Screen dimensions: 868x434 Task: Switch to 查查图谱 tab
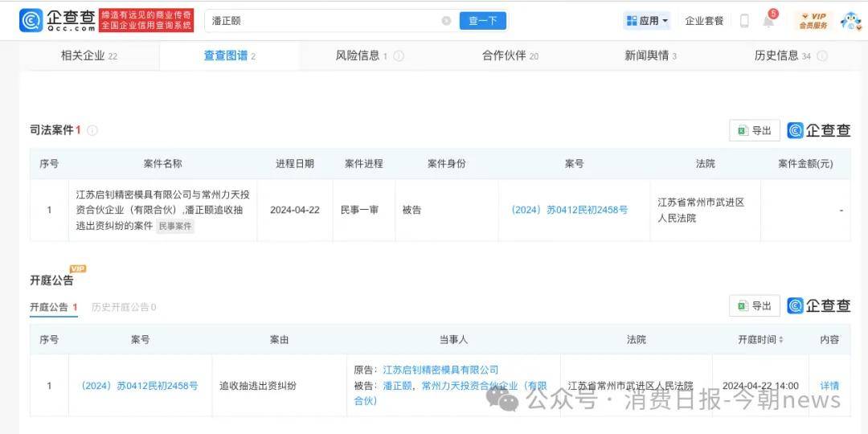230,56
